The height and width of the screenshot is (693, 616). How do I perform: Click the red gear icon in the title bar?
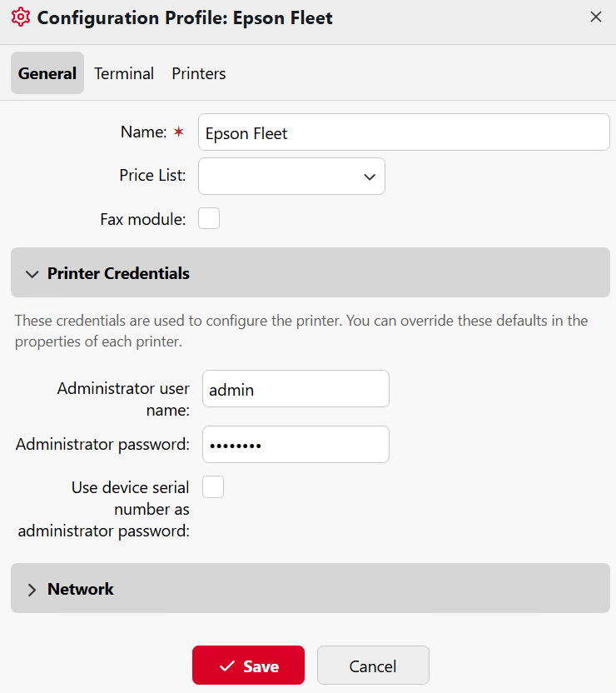(x=21, y=17)
